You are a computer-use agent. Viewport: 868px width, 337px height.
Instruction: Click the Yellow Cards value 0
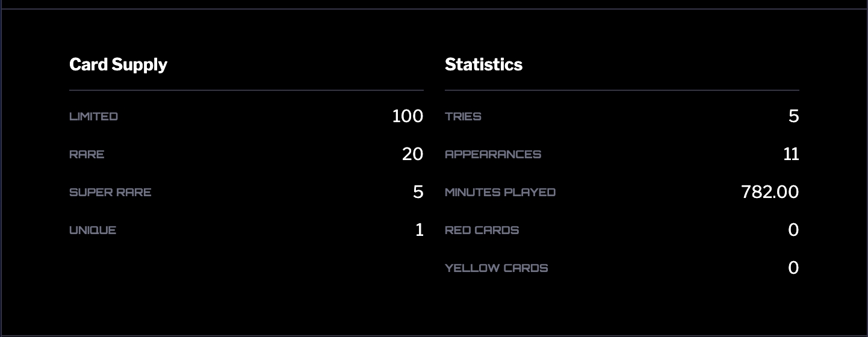point(793,268)
